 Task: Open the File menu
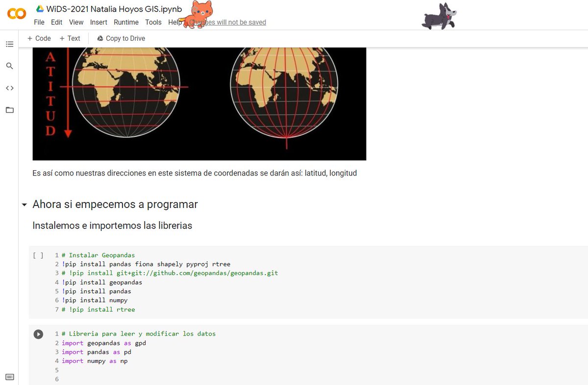(x=39, y=22)
